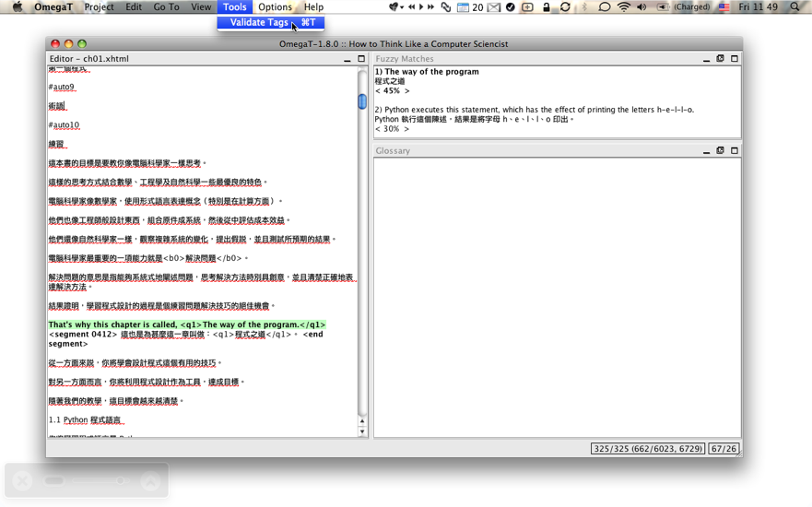Open the volume control in menu bar

(x=641, y=7)
